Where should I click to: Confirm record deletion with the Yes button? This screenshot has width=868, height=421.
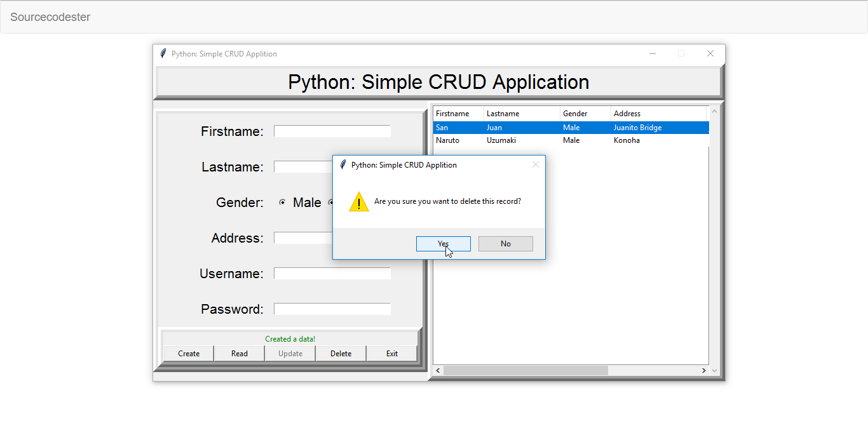pos(443,243)
